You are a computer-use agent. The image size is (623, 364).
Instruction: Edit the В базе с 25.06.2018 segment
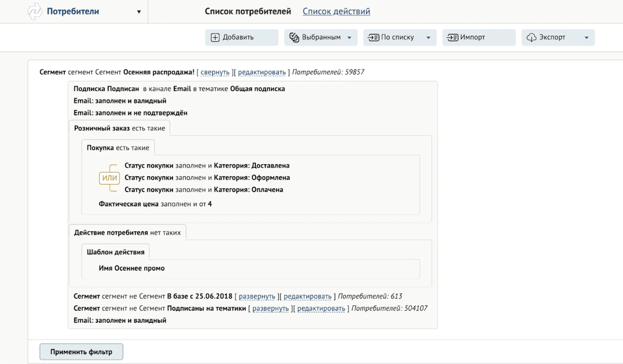[307, 296]
